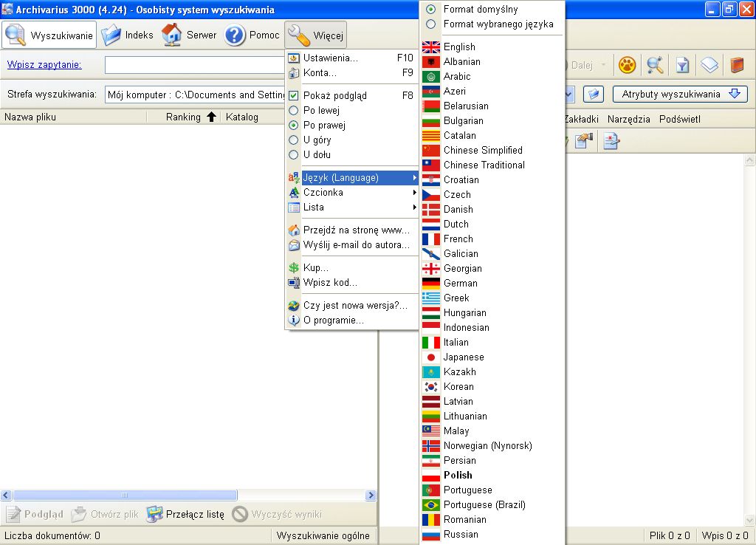Pick Portuguese (Brazil) language
The width and height of the screenshot is (756, 545).
pos(492,504)
